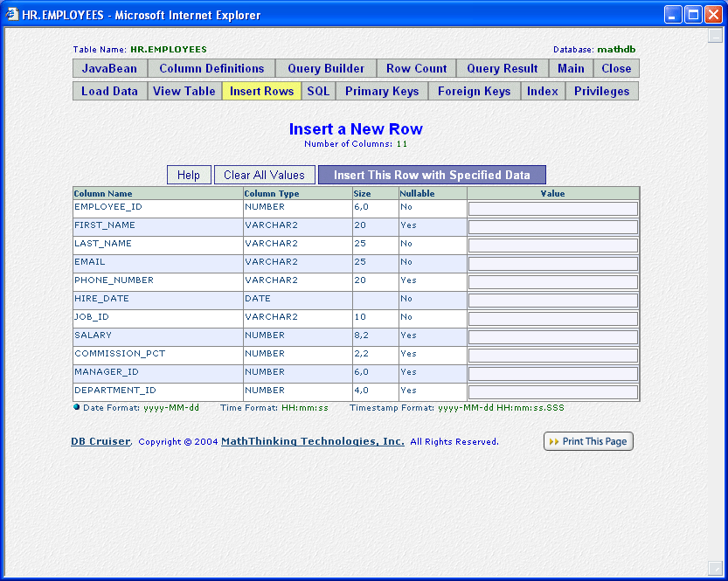Click the EMPLOYEE_ID column name cell
The height and width of the screenshot is (581, 728).
click(158, 209)
